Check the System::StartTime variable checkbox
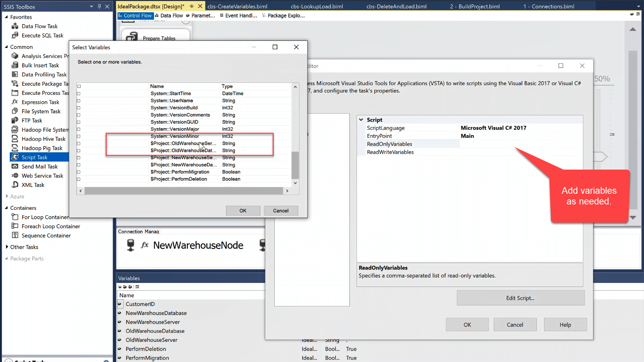644x362 pixels. tap(79, 94)
